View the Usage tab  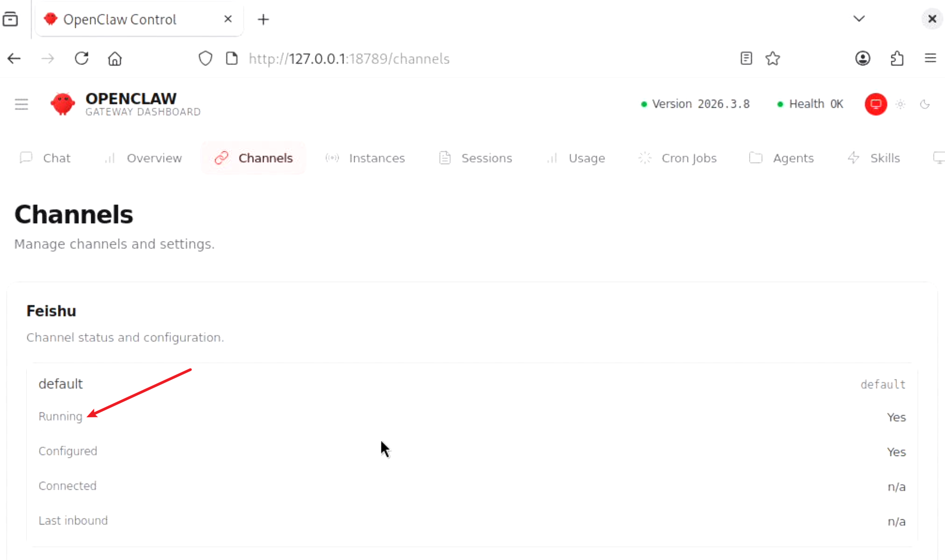pyautogui.click(x=576, y=158)
